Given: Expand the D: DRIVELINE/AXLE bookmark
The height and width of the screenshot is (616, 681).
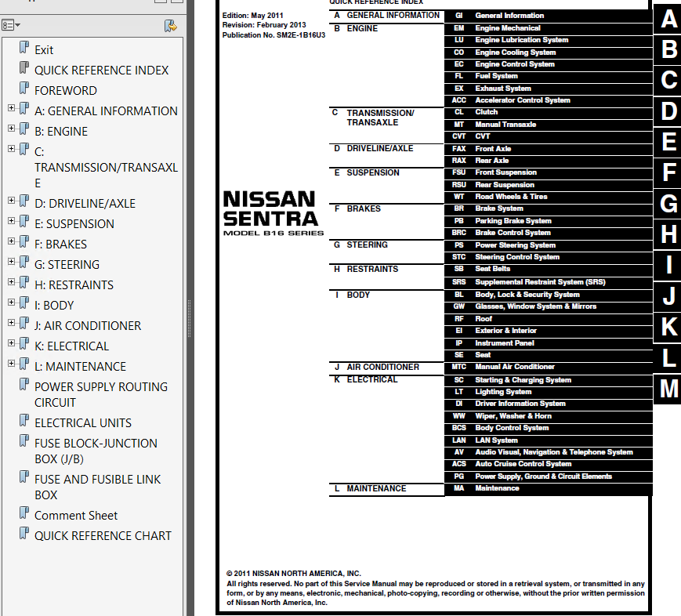Looking at the screenshot, I should 11,201.
